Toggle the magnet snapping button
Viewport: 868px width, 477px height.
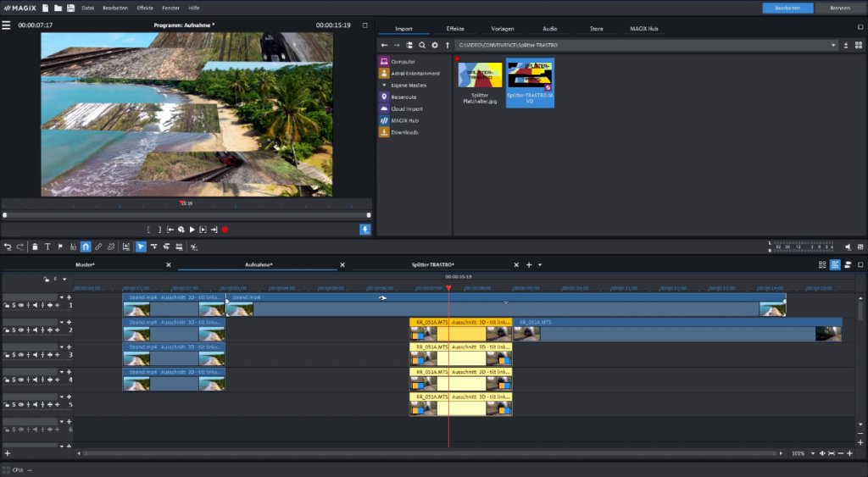(86, 247)
